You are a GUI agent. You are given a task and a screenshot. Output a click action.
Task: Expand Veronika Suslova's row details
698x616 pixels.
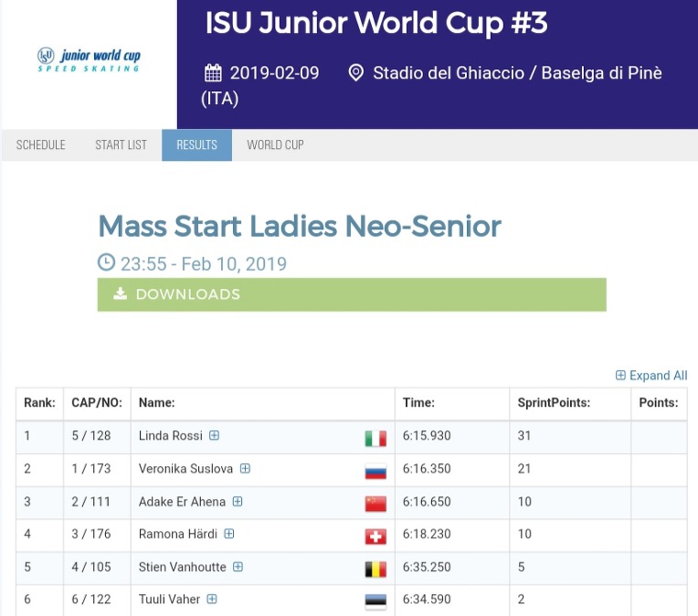click(x=245, y=469)
